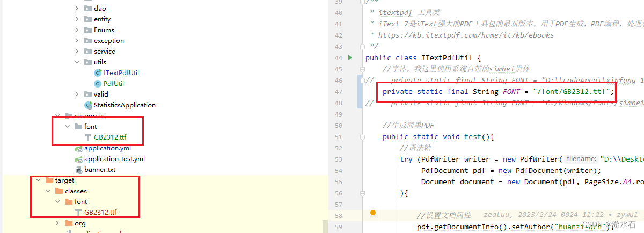The height and width of the screenshot is (233, 644).
Task: Collapse the font folder under classes
Action: click(57, 202)
